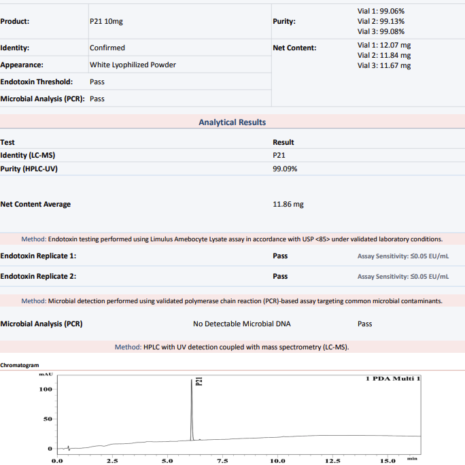Click the No Detectable Microbial DNA text
Image resolution: width=465 pixels, height=465 pixels.
coord(242,324)
